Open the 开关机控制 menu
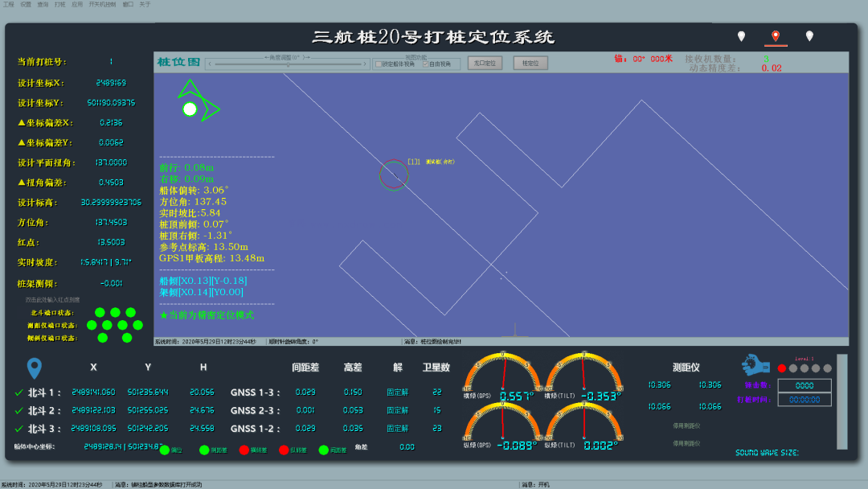 coord(102,5)
